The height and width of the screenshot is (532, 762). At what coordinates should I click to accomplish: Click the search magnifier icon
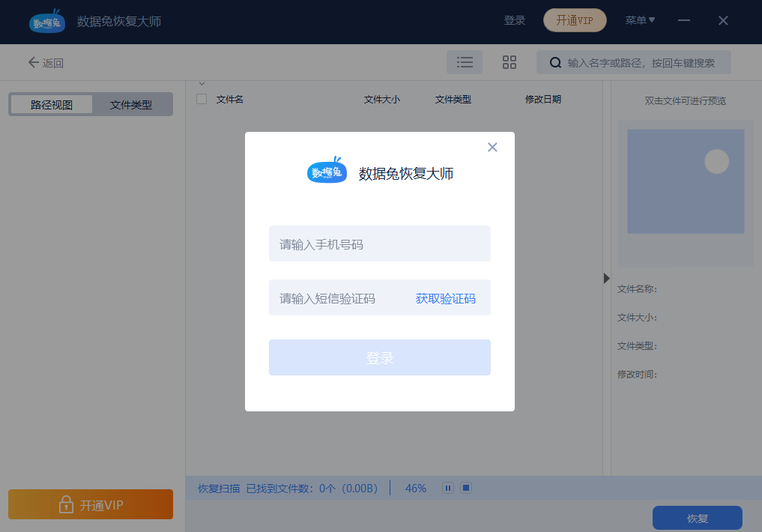coord(554,62)
